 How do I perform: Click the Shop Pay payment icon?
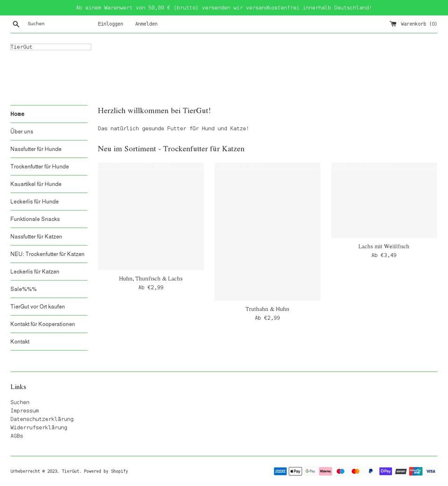(x=385, y=471)
